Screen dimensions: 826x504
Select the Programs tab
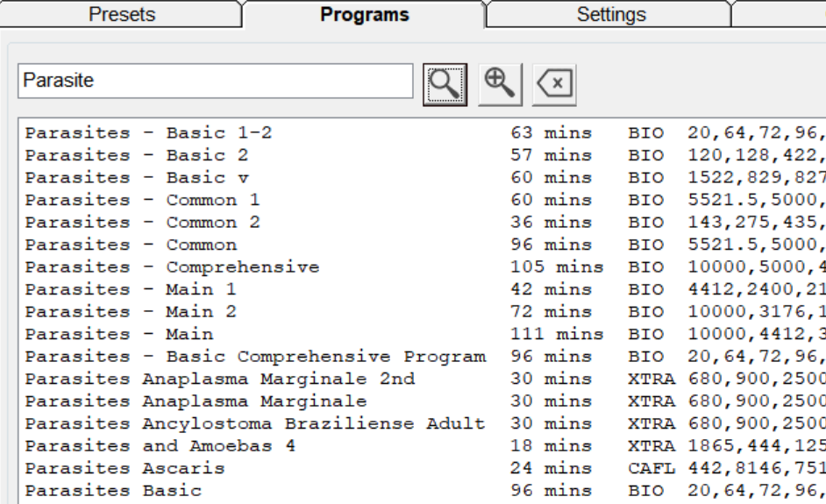click(x=364, y=15)
